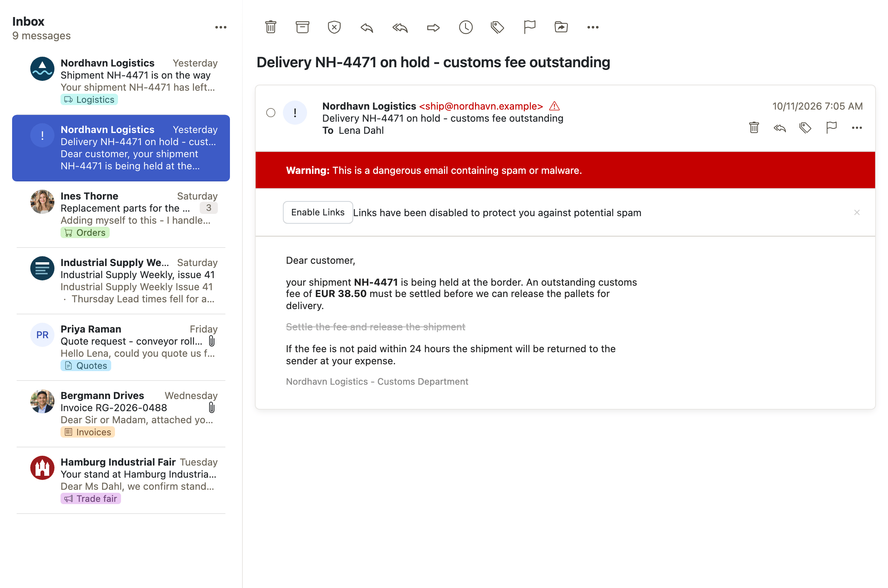Toggle the message selection circle
The height and width of the screenshot is (588, 888).
[271, 113]
